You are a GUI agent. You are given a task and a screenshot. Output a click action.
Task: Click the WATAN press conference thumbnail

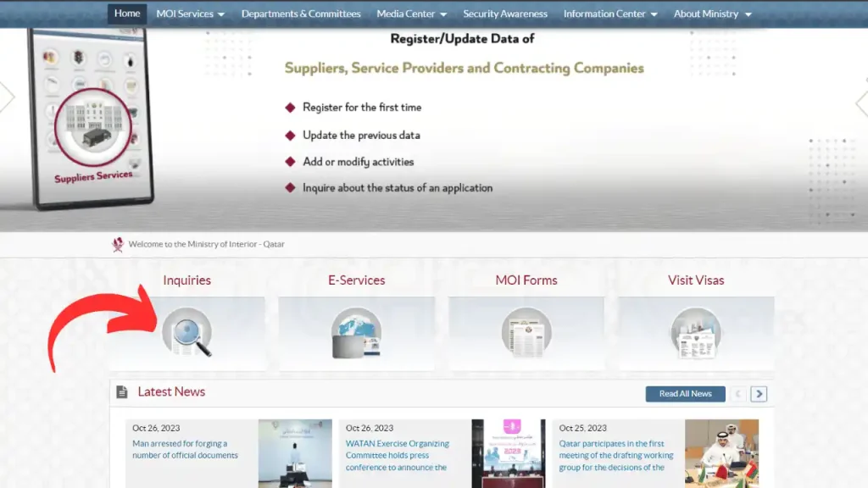click(509, 454)
